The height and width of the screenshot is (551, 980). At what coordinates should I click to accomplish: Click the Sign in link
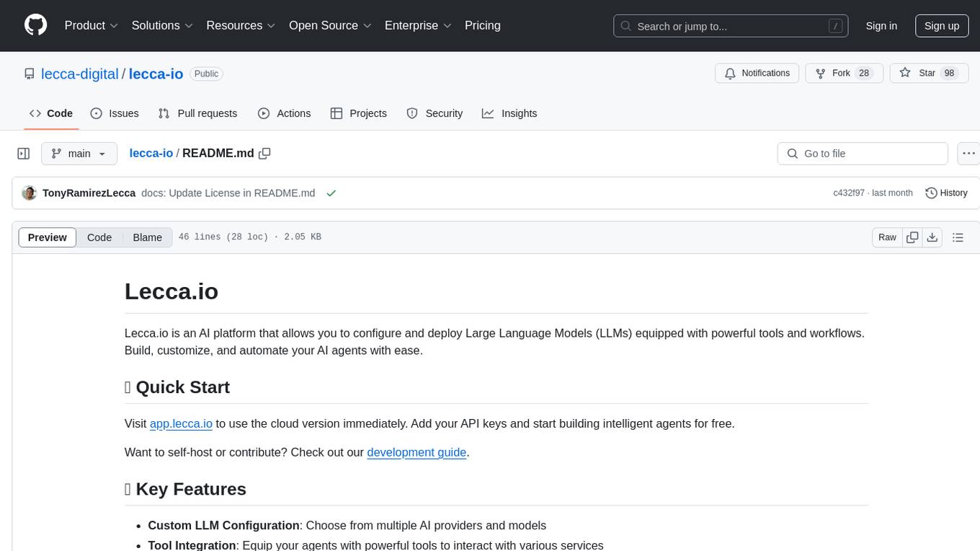(x=881, y=26)
